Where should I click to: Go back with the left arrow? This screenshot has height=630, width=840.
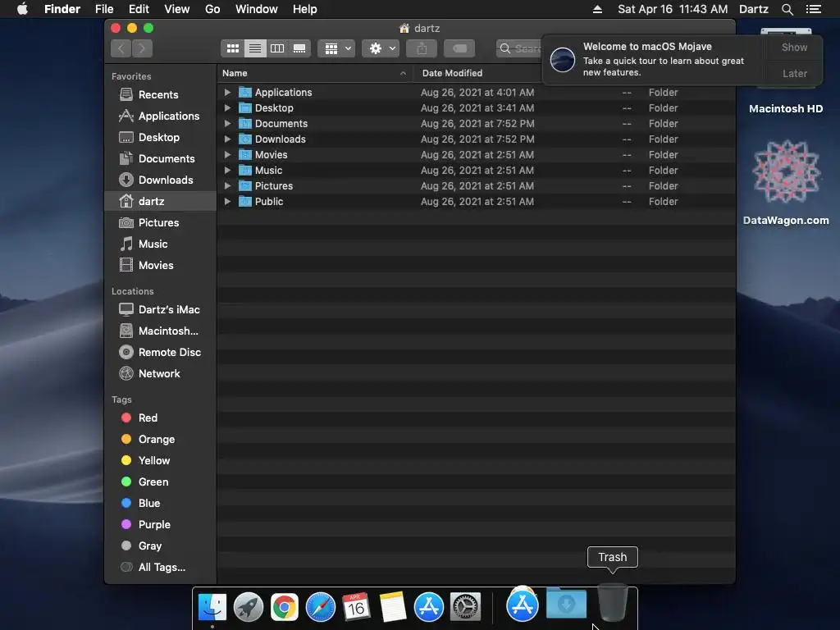pos(121,48)
